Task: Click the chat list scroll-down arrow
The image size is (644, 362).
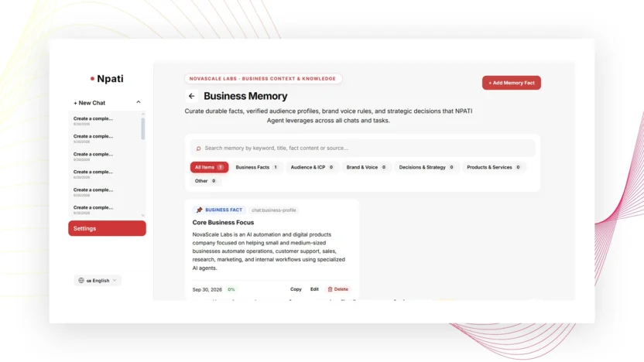Action: click(143, 215)
